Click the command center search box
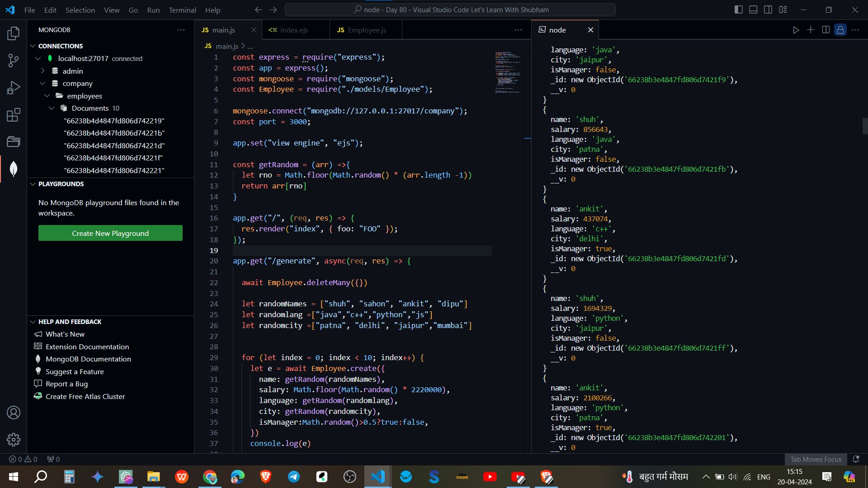 (450, 9)
